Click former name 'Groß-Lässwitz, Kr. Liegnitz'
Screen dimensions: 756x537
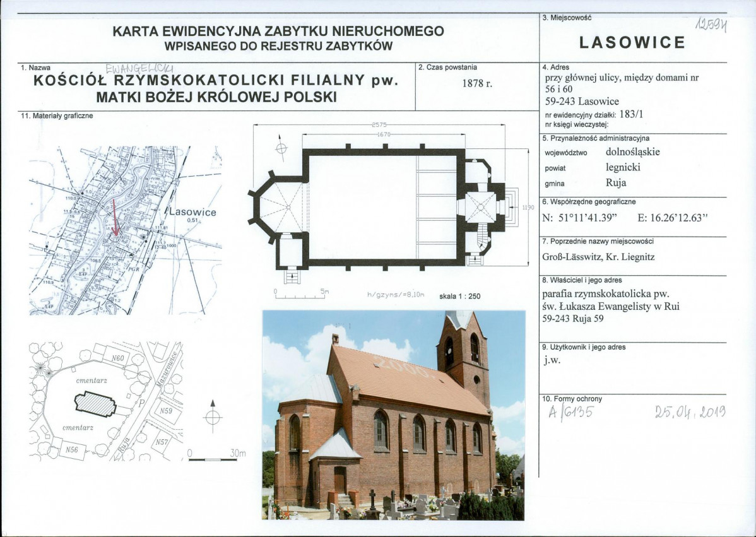[598, 257]
